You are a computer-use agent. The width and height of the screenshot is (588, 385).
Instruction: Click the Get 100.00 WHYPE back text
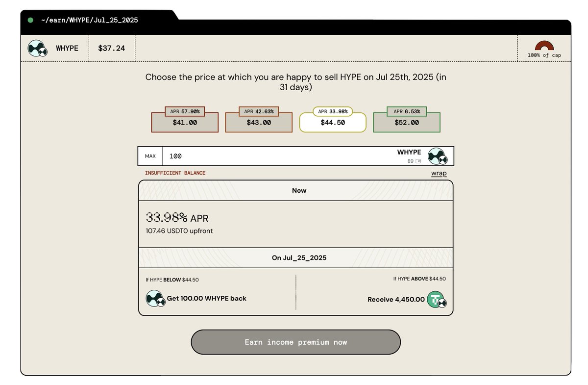click(207, 298)
